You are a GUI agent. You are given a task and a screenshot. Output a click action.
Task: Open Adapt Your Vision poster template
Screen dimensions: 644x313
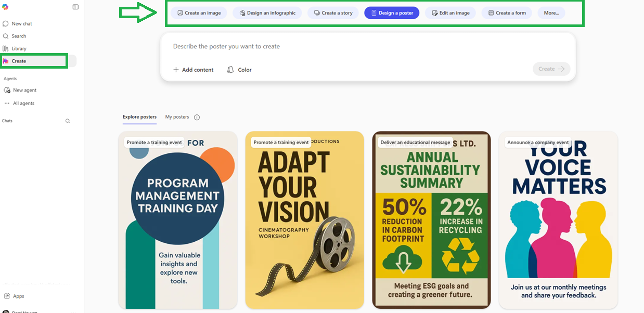(304, 220)
